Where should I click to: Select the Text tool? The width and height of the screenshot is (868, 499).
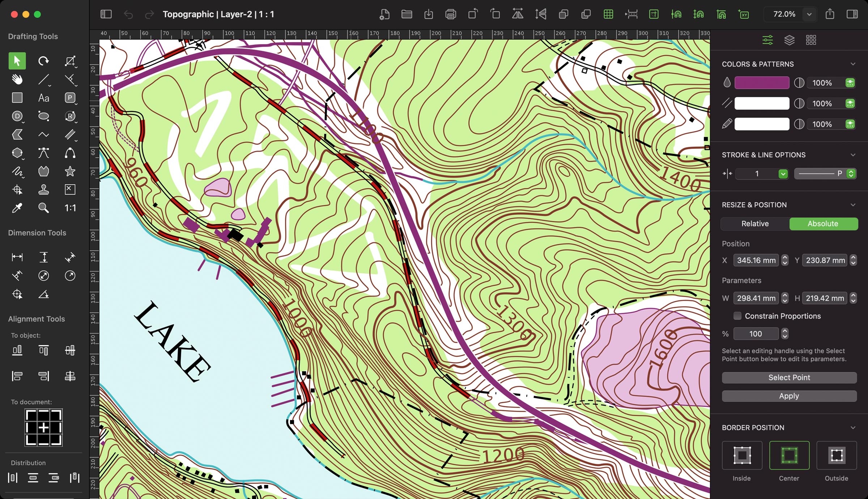43,98
